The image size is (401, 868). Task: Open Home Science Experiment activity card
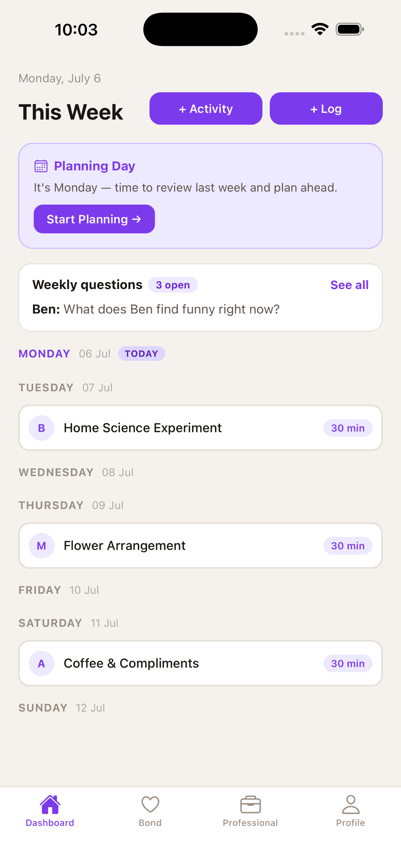pyautogui.click(x=200, y=428)
